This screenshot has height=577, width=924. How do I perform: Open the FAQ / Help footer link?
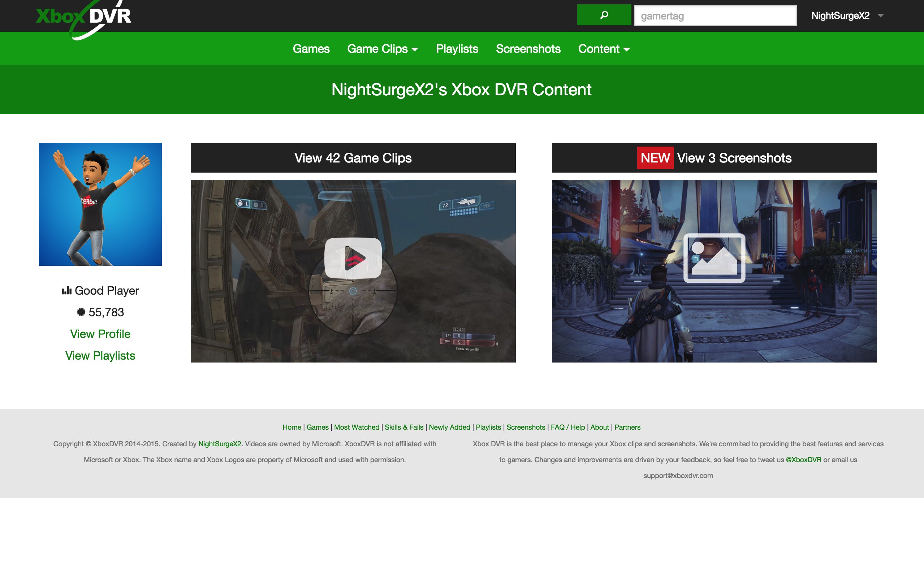(x=567, y=427)
